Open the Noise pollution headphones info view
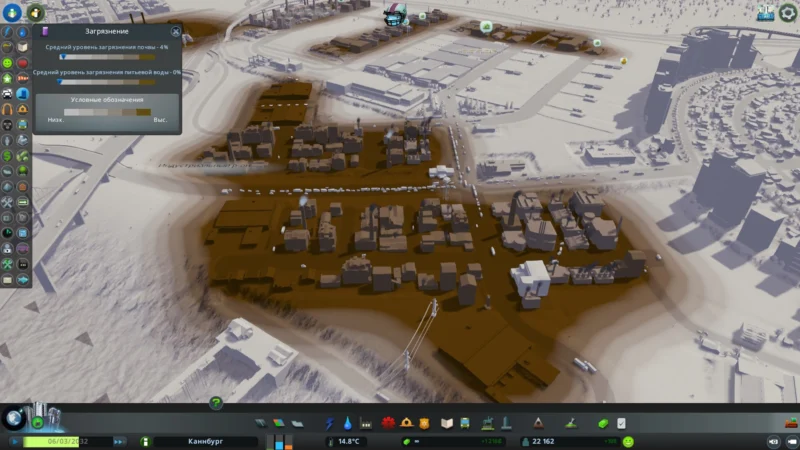Image resolution: width=800 pixels, height=450 pixels. pyautogui.click(x=7, y=109)
